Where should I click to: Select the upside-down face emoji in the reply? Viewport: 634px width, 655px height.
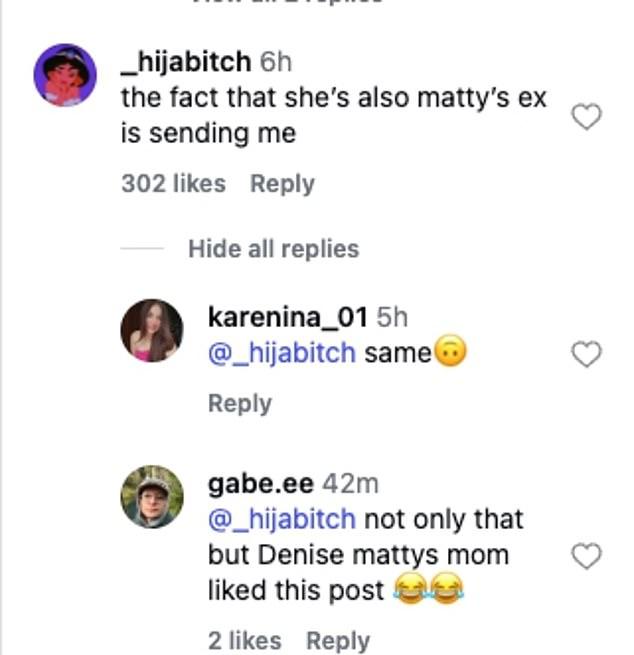coord(450,350)
